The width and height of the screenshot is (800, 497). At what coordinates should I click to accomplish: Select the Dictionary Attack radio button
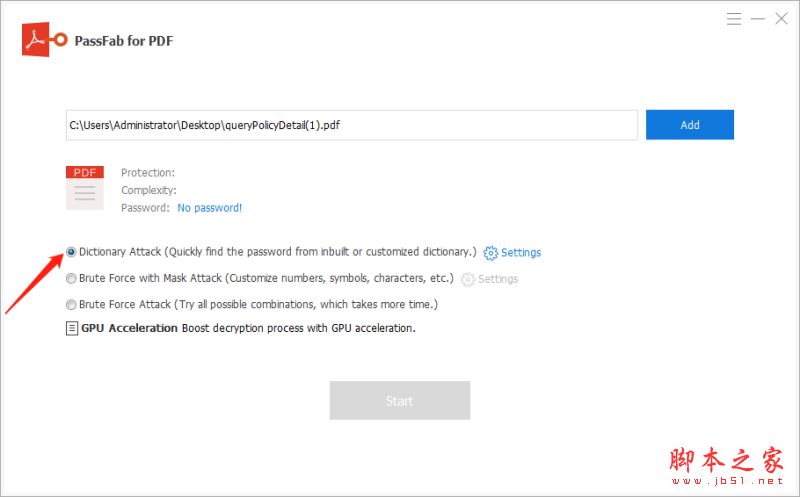point(71,252)
